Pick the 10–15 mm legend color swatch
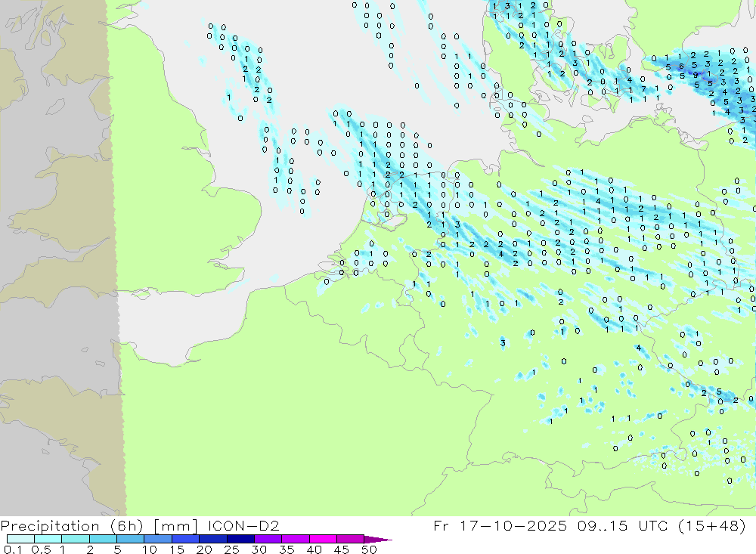Image resolution: width=756 pixels, height=554 pixels. click(x=158, y=539)
